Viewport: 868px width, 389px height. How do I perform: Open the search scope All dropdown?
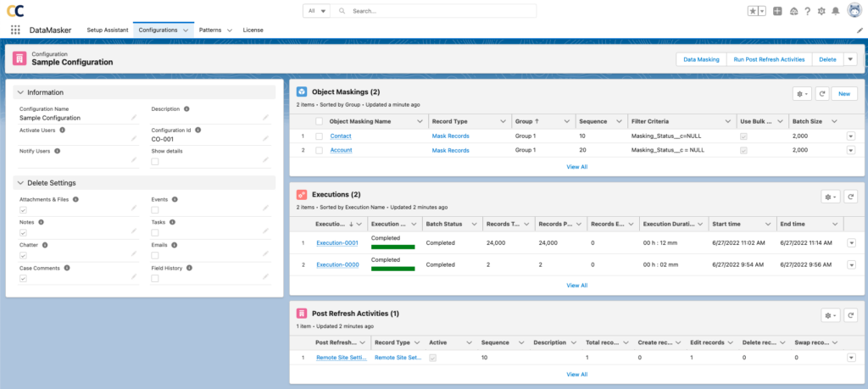pyautogui.click(x=317, y=11)
